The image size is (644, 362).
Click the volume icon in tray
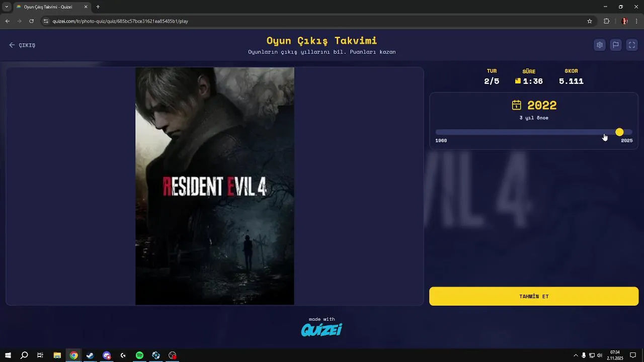pyautogui.click(x=599, y=355)
